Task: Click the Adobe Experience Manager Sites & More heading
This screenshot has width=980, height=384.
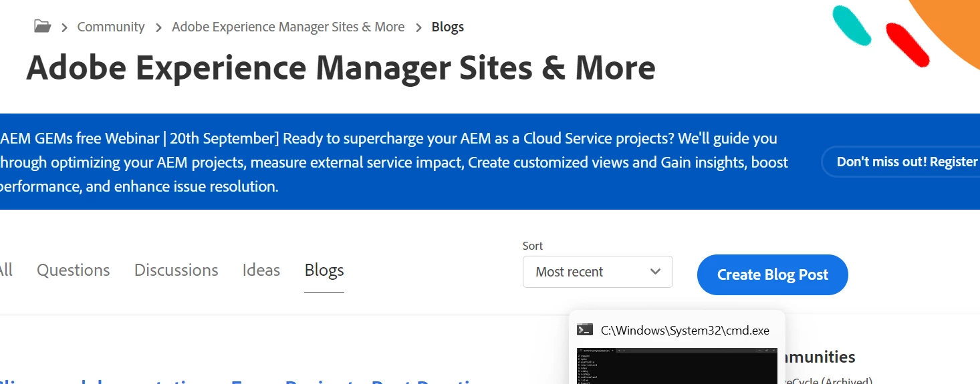Action: 341,67
